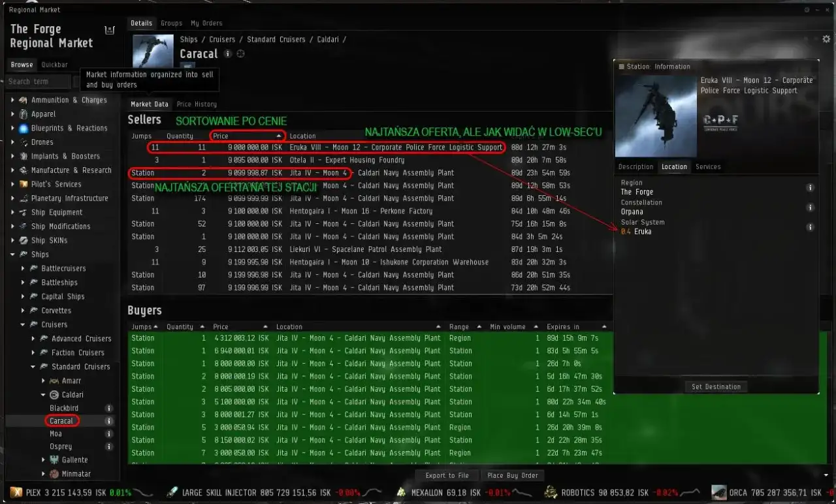The width and height of the screenshot is (836, 504).
Task: Click info icon beside The Forge region
Action: pyautogui.click(x=811, y=187)
